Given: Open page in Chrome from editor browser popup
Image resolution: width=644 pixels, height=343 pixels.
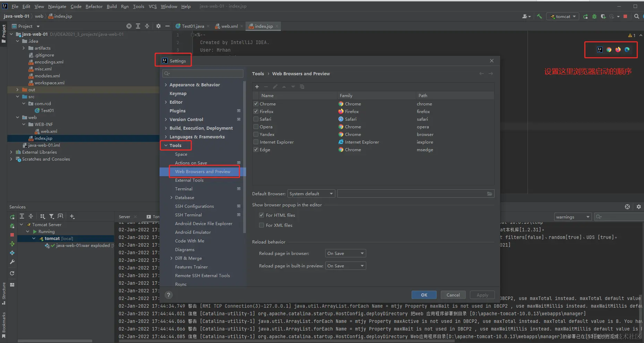Looking at the screenshot, I should (x=609, y=50).
